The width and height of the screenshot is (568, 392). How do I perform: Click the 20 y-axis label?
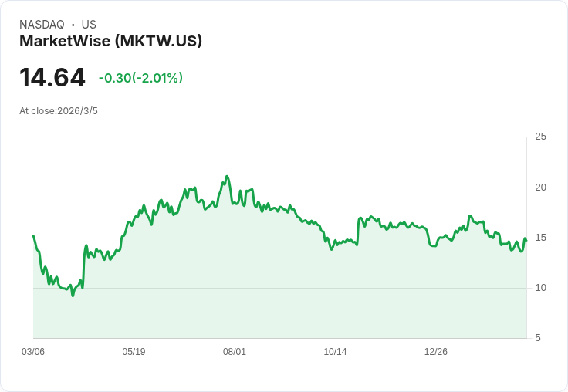point(540,188)
